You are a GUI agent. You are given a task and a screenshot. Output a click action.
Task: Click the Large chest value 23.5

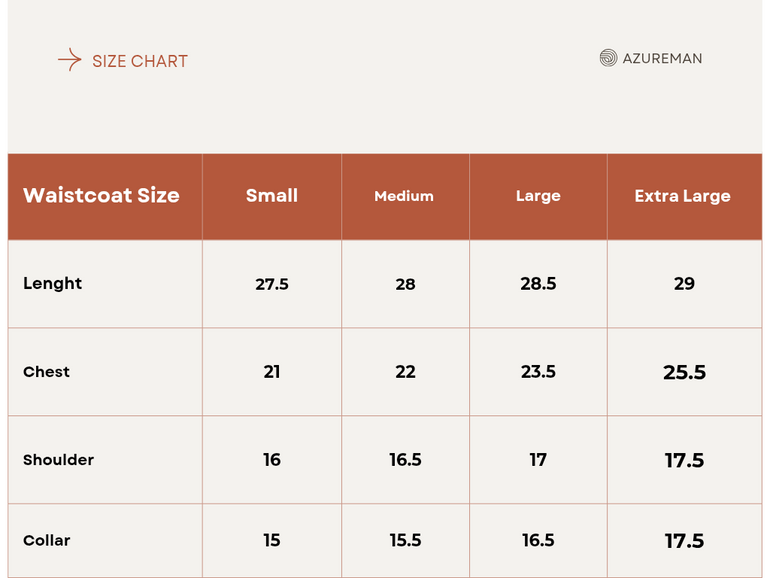(x=538, y=372)
